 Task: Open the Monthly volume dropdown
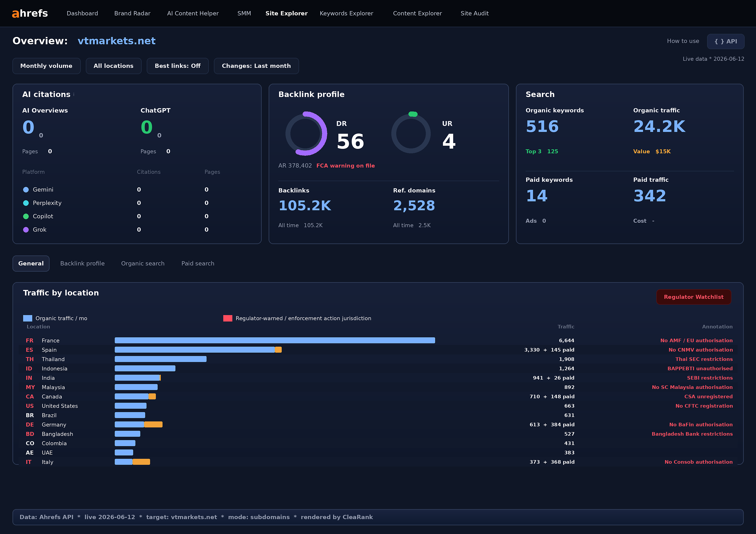point(46,66)
